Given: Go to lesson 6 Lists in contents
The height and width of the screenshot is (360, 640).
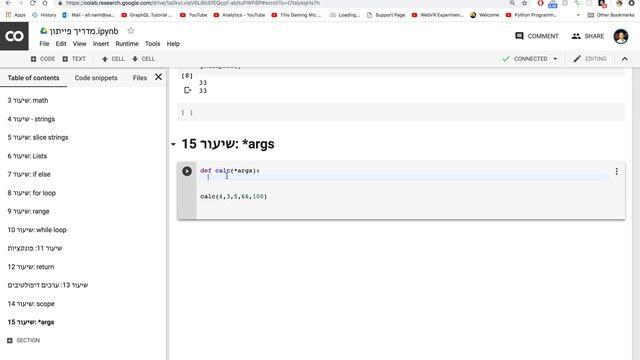Looking at the screenshot, I should pyautogui.click(x=27, y=156).
